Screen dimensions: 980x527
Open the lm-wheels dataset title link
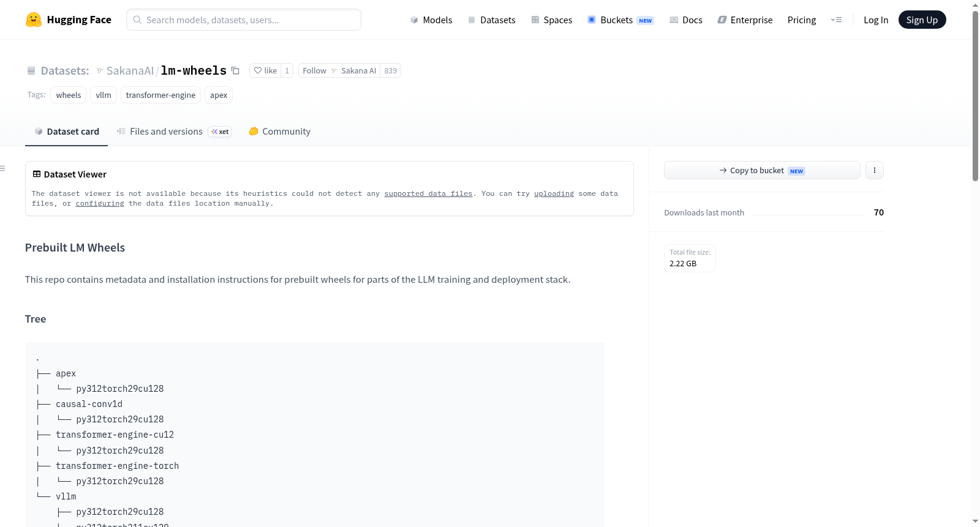tap(194, 71)
